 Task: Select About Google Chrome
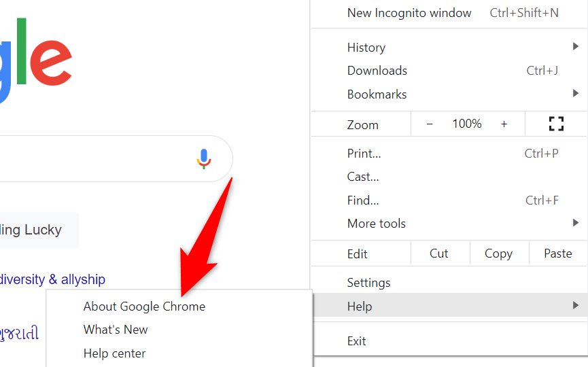144,307
